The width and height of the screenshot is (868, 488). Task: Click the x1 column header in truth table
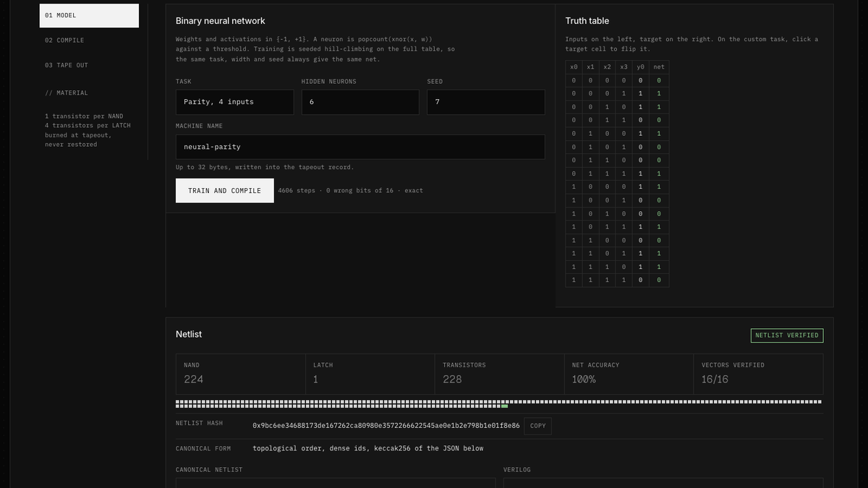pos(591,67)
